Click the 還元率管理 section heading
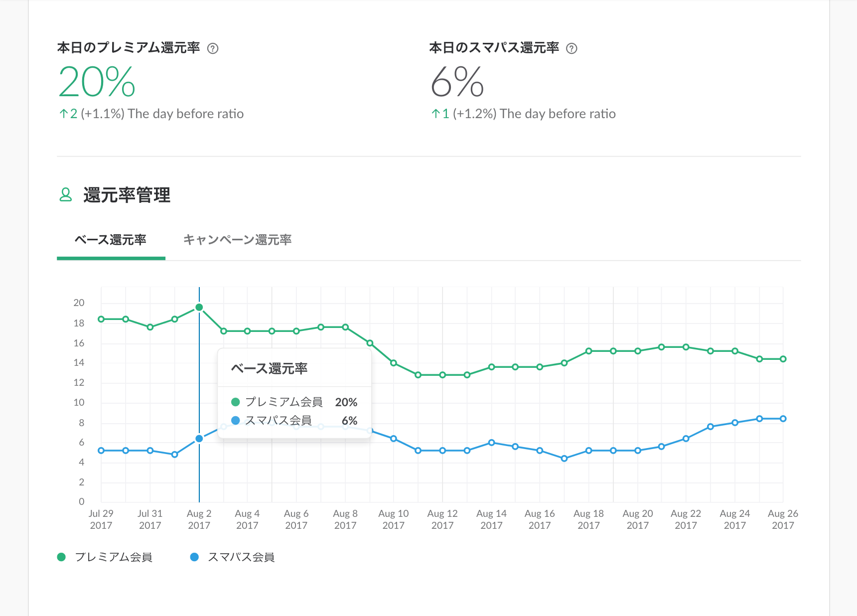This screenshot has width=857, height=616. click(127, 195)
